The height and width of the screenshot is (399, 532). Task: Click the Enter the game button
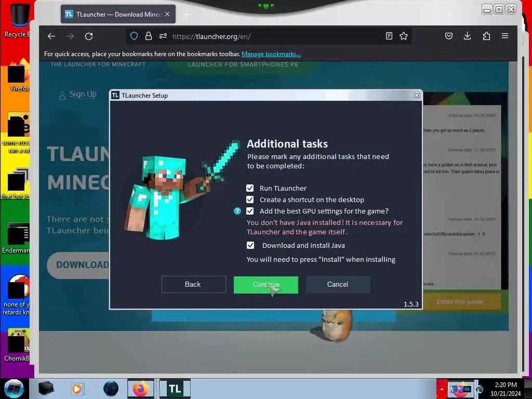(461, 302)
